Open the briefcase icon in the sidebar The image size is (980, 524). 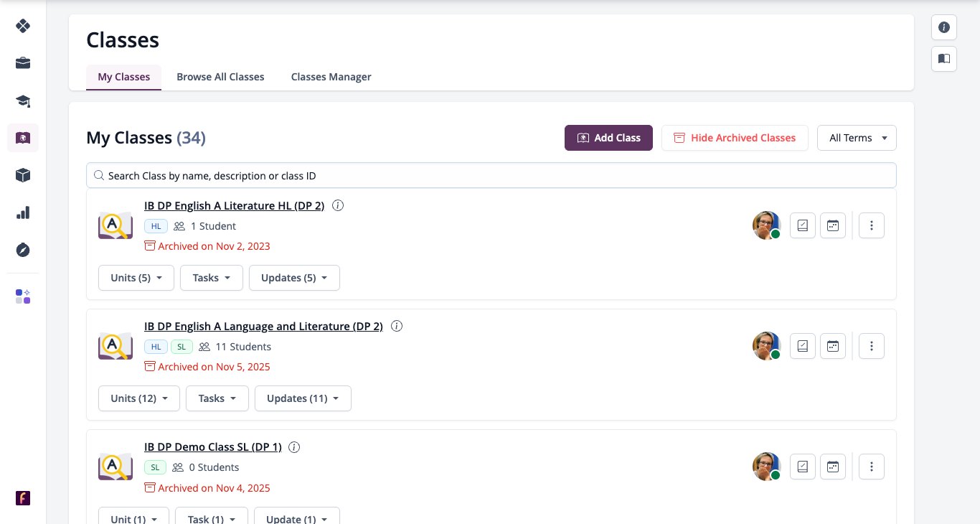point(23,63)
